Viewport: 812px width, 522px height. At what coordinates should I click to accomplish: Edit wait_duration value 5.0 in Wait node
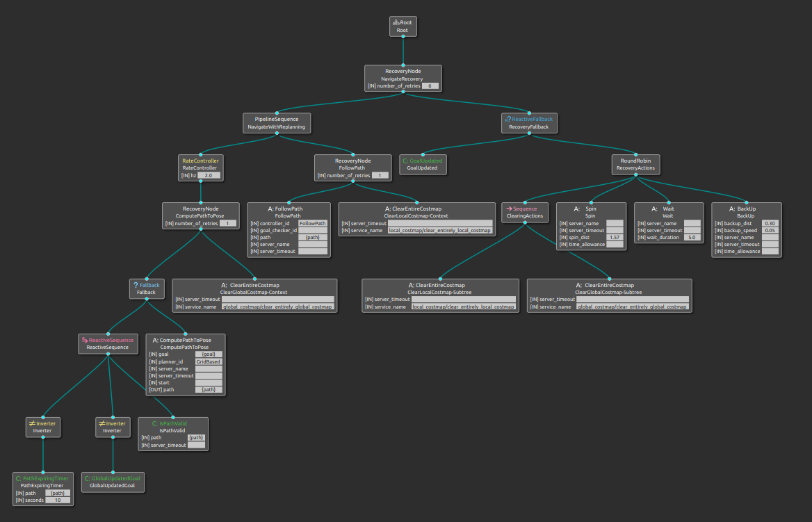[692, 237]
